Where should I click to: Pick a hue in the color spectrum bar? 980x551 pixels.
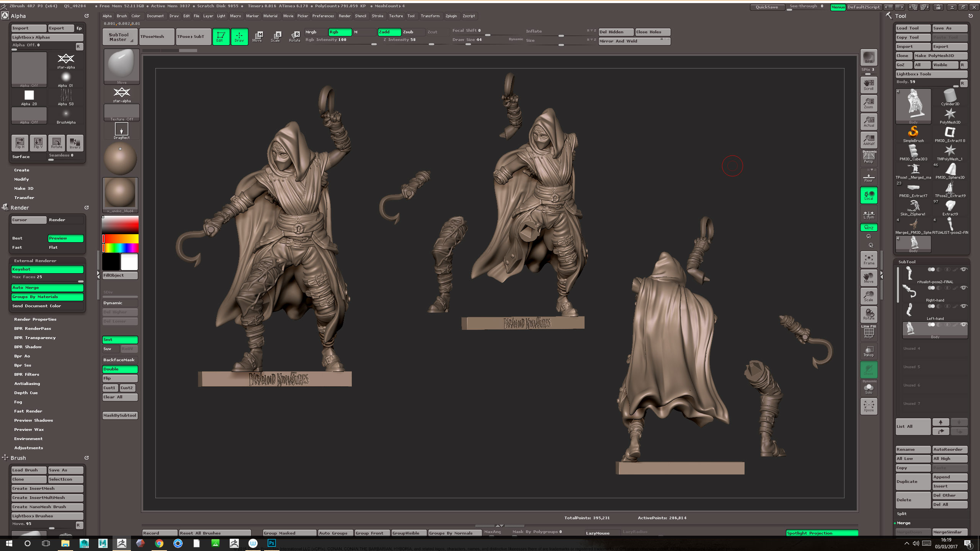point(120,248)
